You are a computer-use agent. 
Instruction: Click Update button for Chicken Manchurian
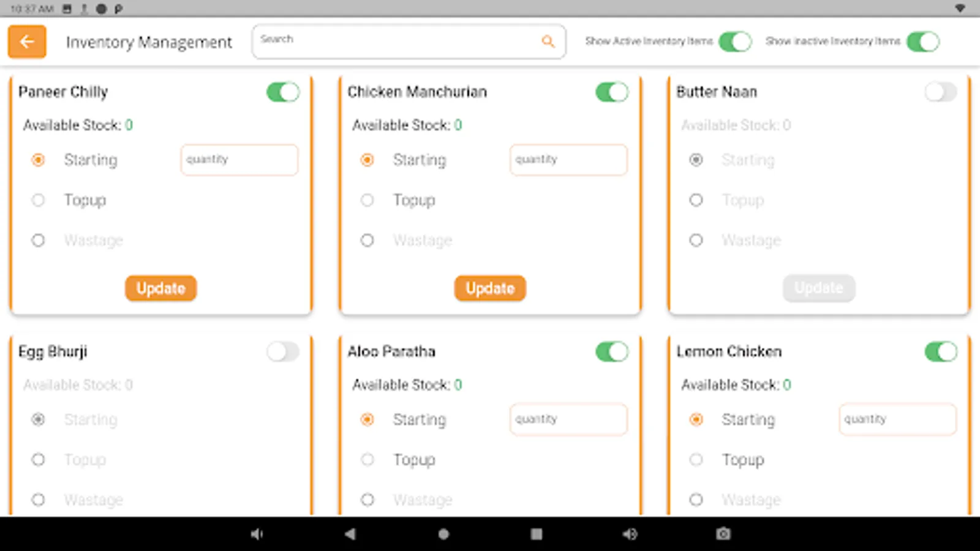coord(490,288)
